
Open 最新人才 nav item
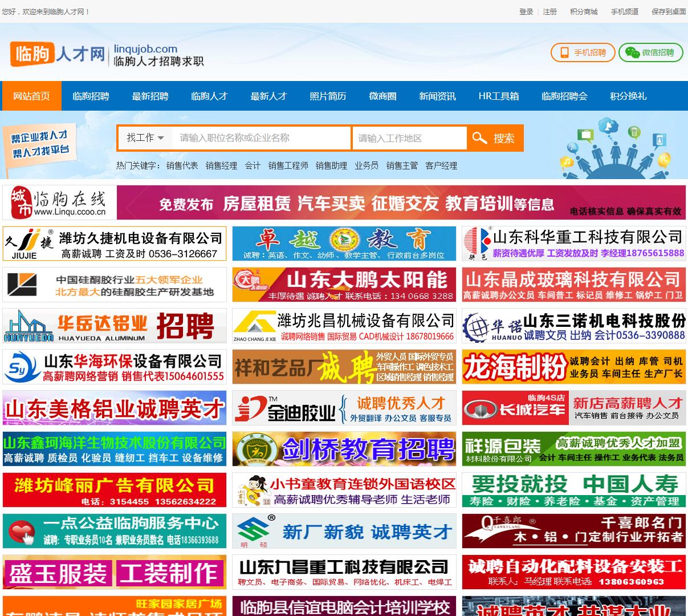(268, 96)
